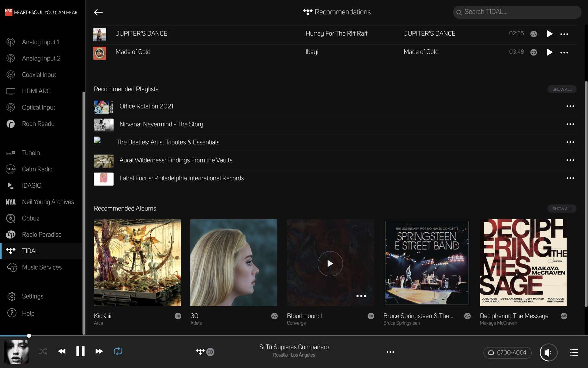
Task: Click the main content scrollbar
Action: pyautogui.click(x=586, y=194)
